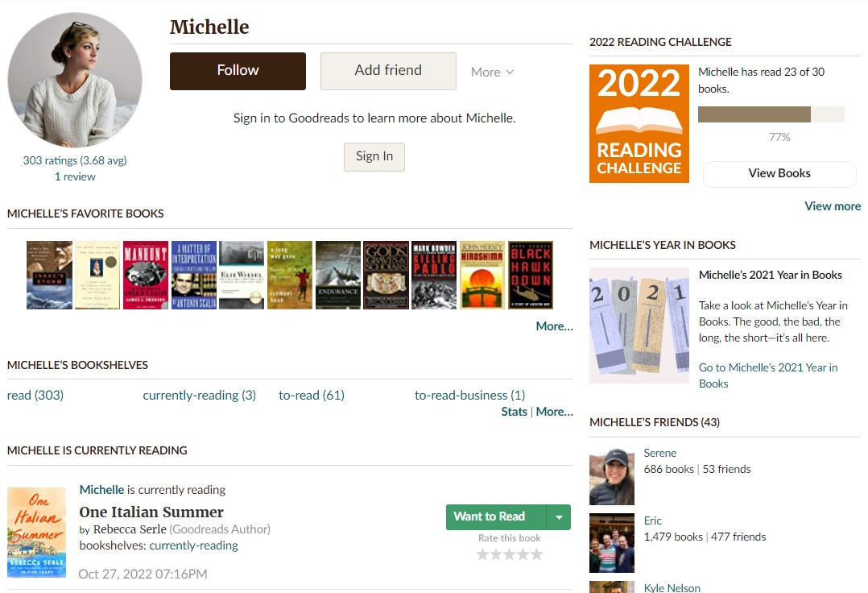Open the bookshelves Stats link
The image size is (868, 593).
[515, 412]
